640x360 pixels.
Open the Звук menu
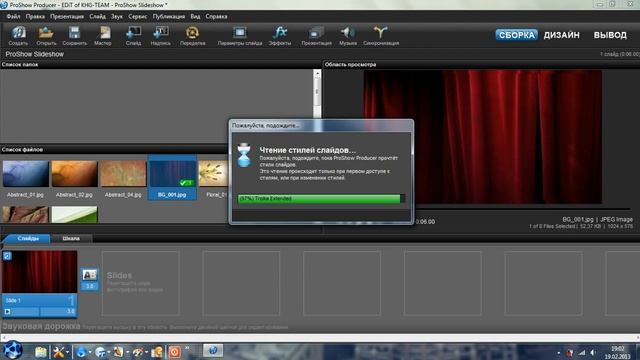click(x=117, y=17)
